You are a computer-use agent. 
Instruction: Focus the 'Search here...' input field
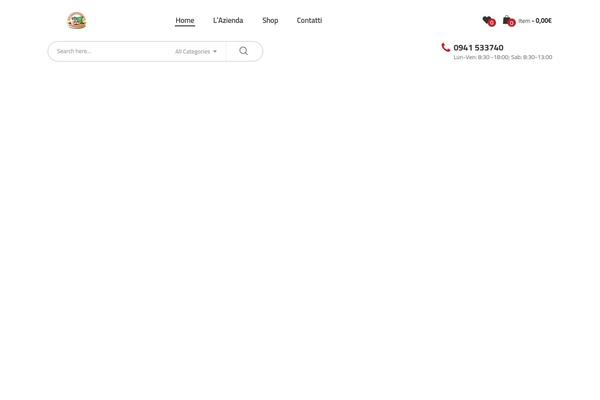point(111,51)
